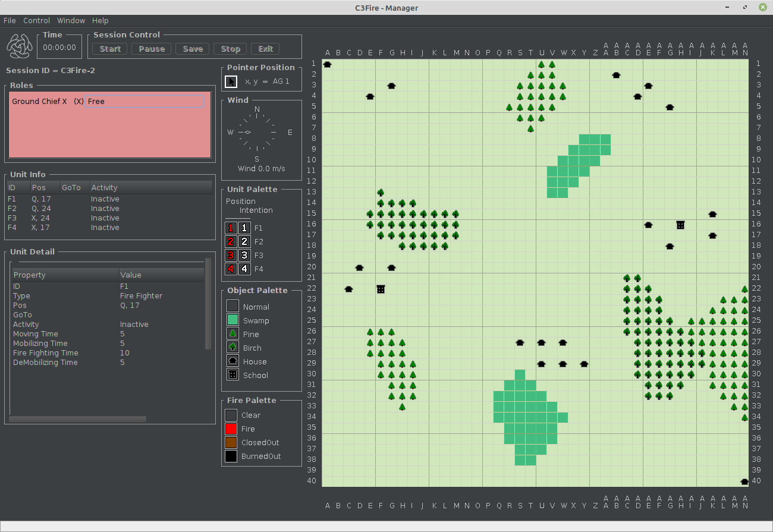The height and width of the screenshot is (532, 773).
Task: Choose the red F4 position unit icon
Action: click(231, 269)
